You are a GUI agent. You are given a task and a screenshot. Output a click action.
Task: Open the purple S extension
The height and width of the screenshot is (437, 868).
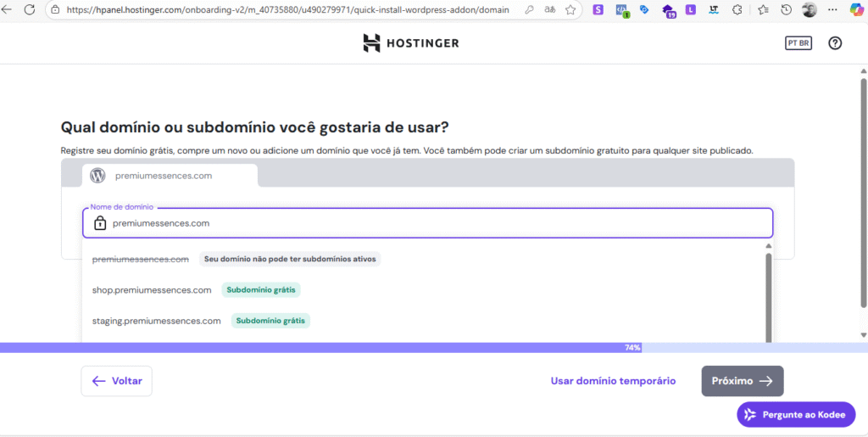598,9
